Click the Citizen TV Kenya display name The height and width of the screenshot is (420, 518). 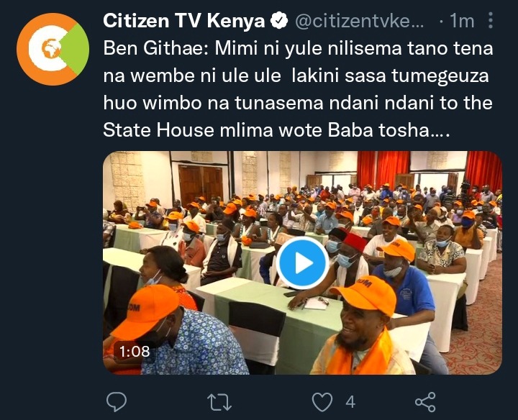point(184,21)
